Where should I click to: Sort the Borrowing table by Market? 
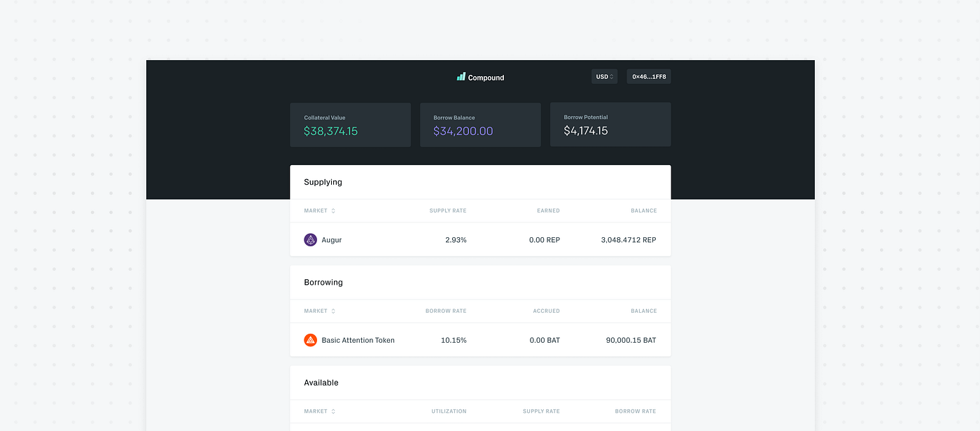tap(319, 311)
